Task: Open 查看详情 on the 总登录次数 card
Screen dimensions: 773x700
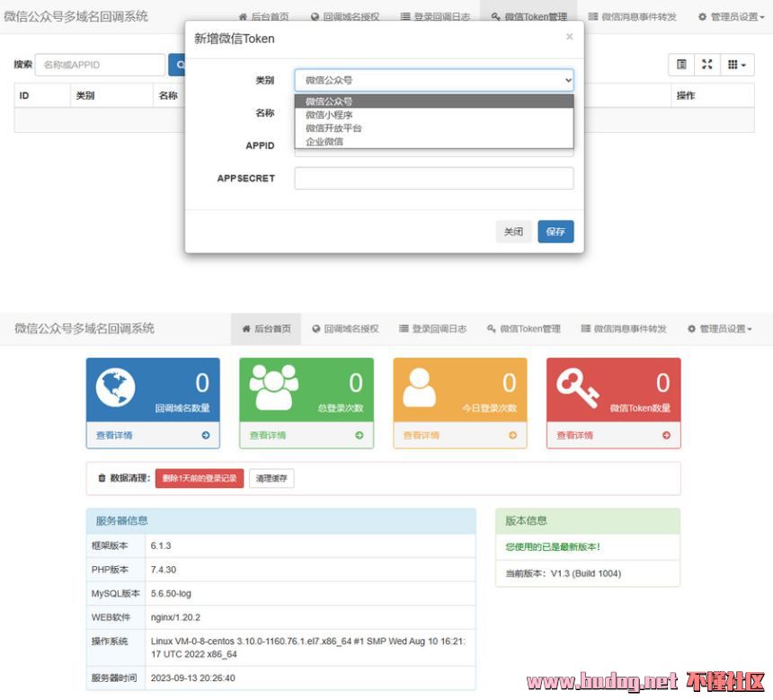Action: 268,435
